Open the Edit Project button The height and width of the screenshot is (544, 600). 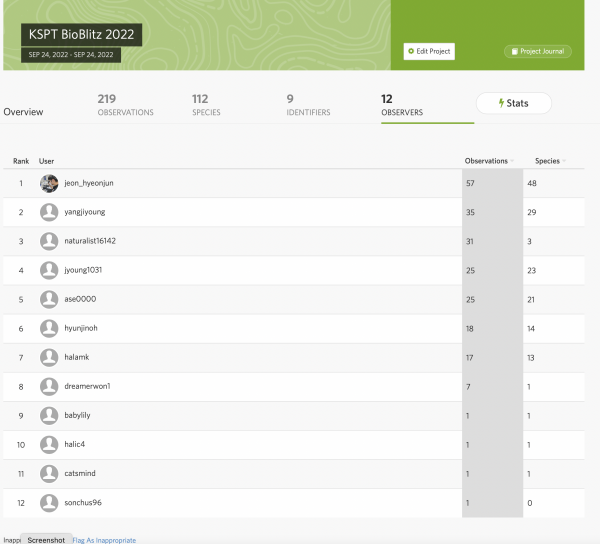tap(429, 51)
